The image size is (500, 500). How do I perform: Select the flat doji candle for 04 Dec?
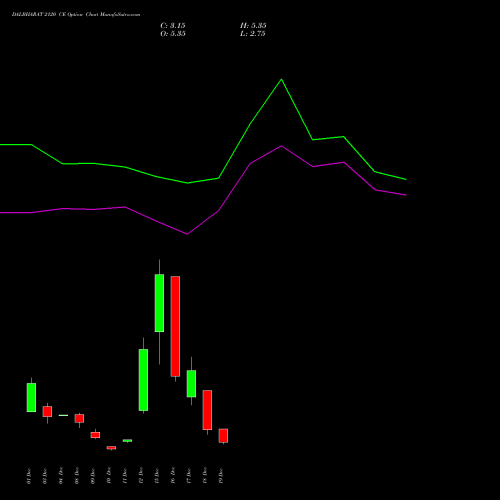pyautogui.click(x=63, y=415)
